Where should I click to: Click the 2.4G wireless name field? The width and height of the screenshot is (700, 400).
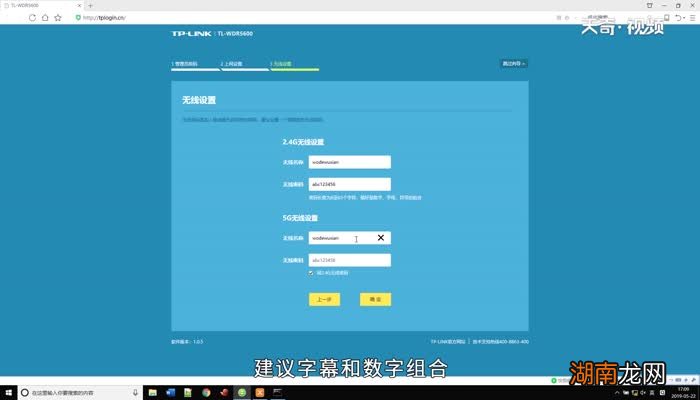coord(350,162)
